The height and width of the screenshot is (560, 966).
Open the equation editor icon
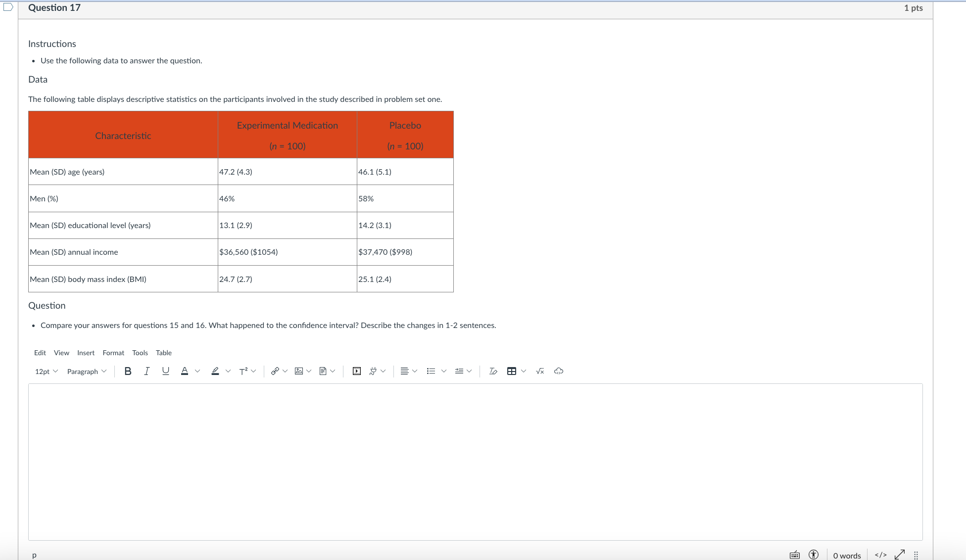(x=540, y=371)
